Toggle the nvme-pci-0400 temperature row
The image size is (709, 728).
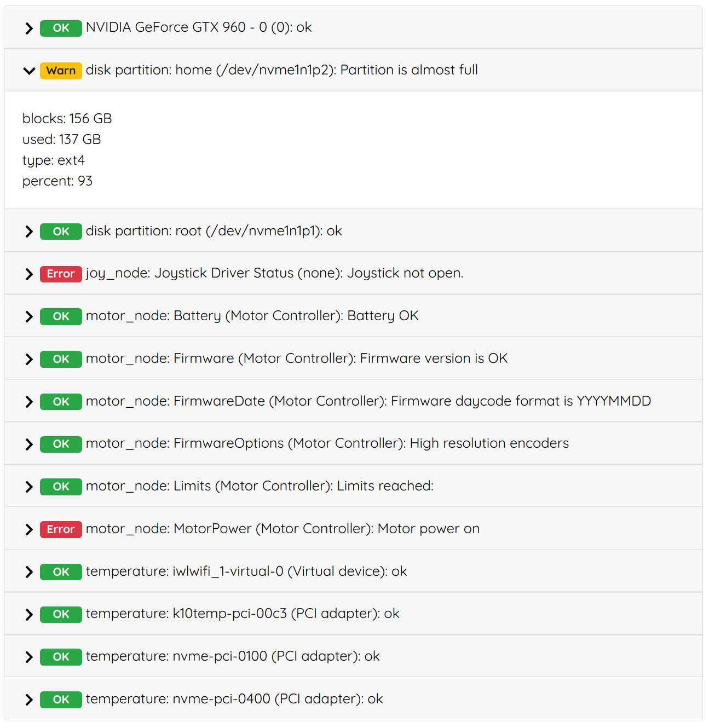[x=28, y=699]
